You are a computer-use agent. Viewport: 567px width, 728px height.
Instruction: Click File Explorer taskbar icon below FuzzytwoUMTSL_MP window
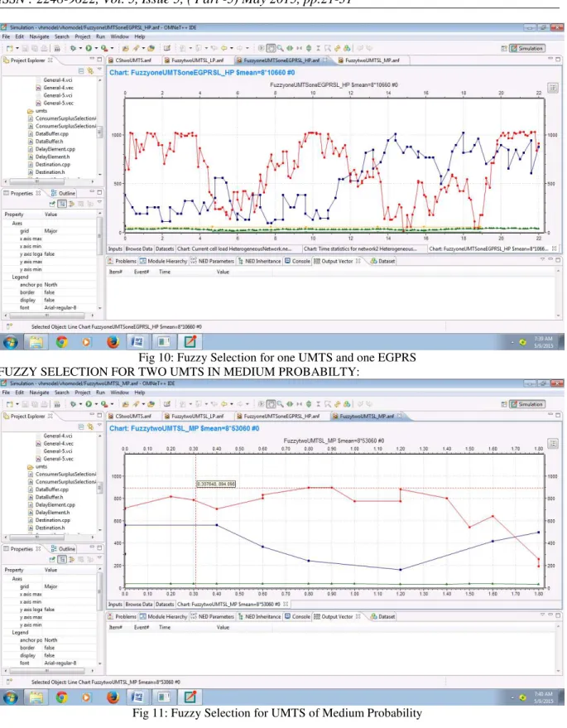[36, 697]
